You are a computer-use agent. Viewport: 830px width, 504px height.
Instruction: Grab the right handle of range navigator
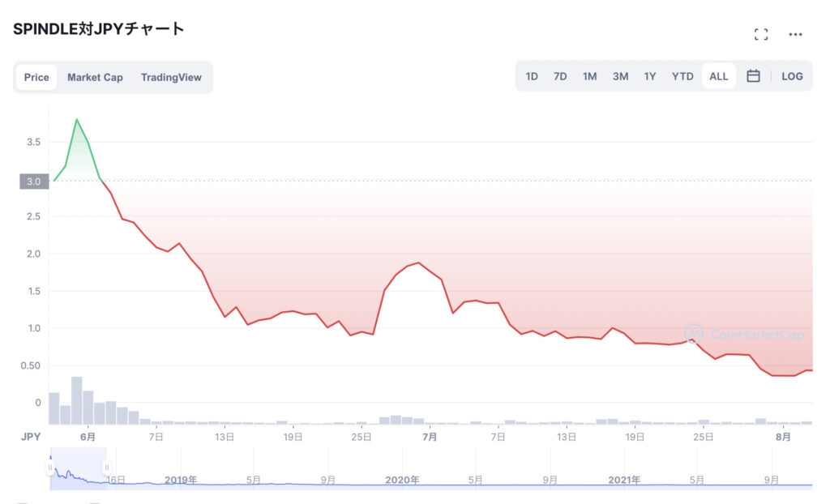pyautogui.click(x=107, y=468)
